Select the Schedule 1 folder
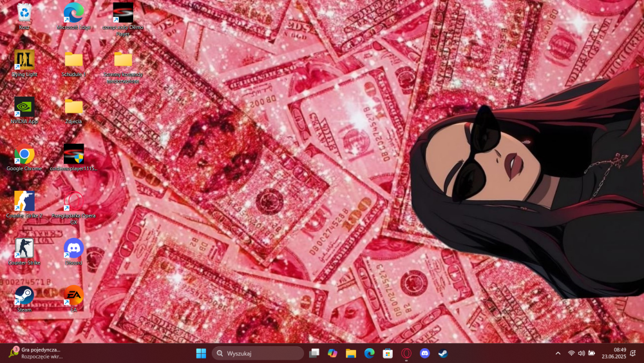The image size is (644, 363). tap(73, 63)
